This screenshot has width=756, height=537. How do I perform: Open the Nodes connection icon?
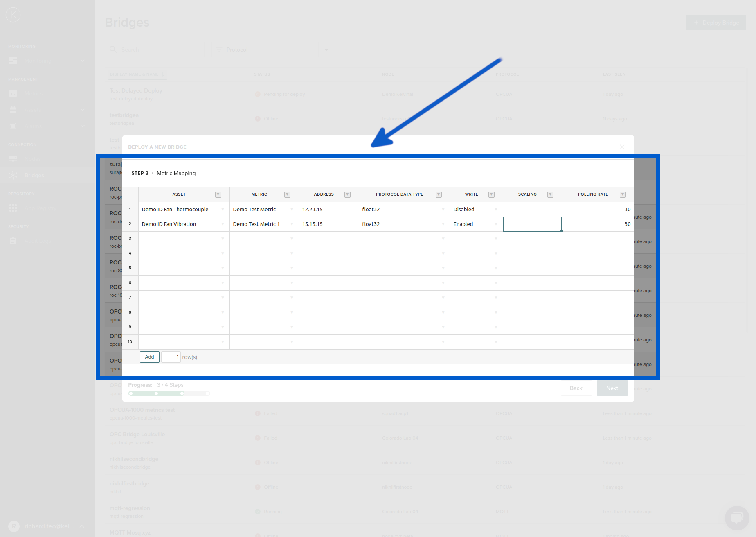[13, 159]
